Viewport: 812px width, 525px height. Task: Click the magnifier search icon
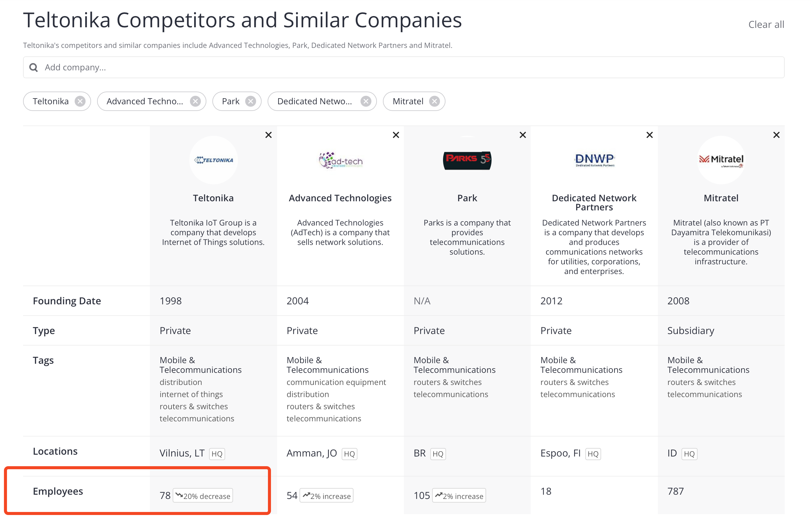coord(33,68)
